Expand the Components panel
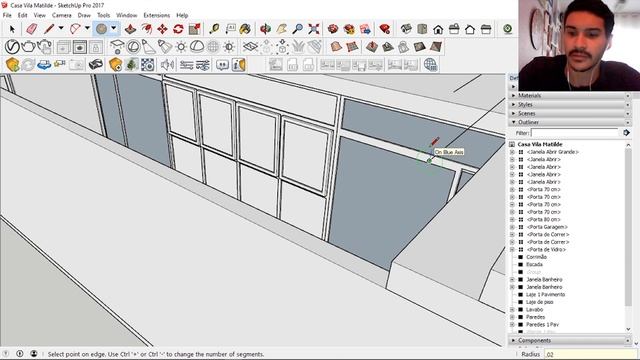Screen dimensions: 640x360 513,340
